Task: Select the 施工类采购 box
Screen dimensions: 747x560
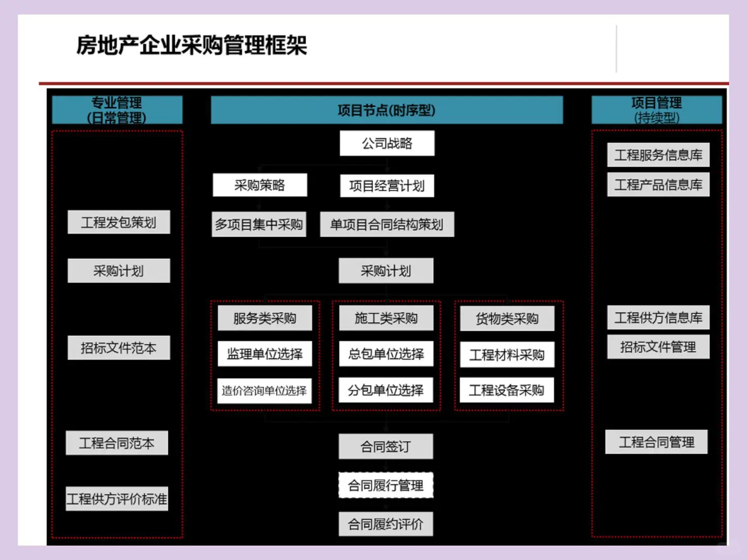Action: pyautogui.click(x=386, y=318)
